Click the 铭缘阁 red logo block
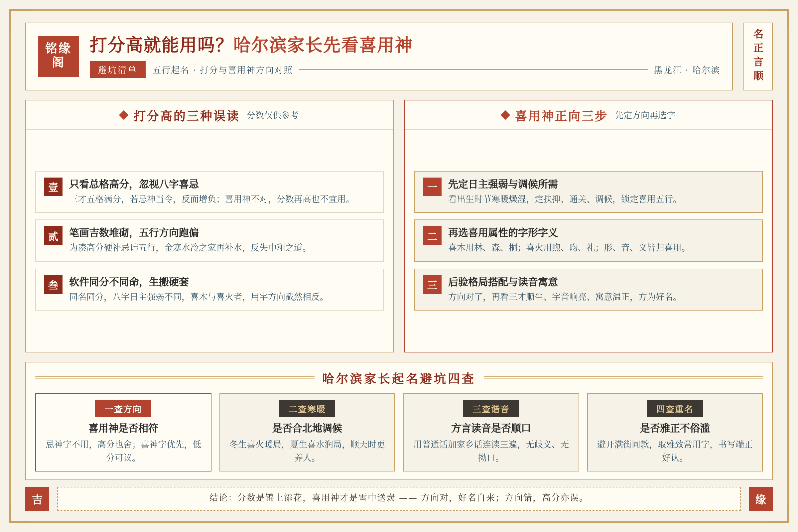 click(59, 56)
